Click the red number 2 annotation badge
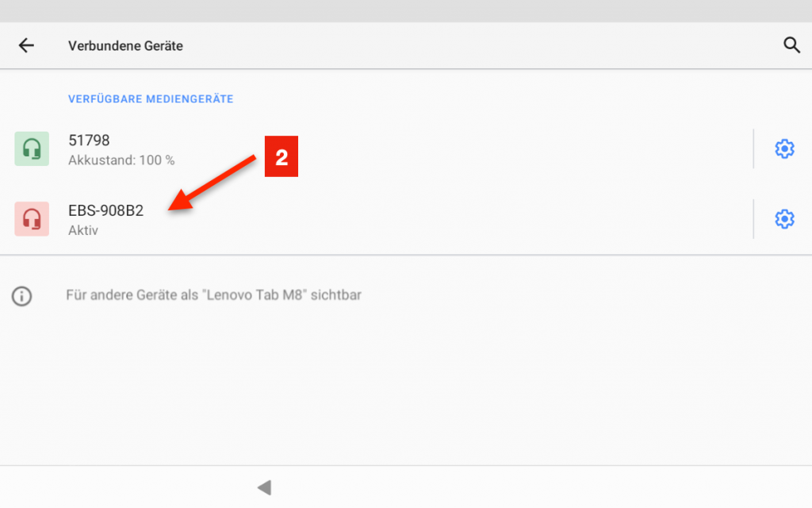The width and height of the screenshot is (812, 508). pyautogui.click(x=281, y=158)
